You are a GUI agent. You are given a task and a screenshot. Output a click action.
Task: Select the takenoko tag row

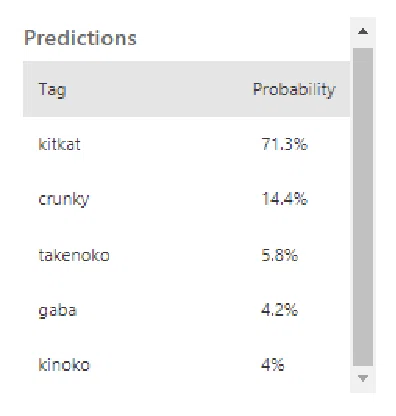pos(186,255)
